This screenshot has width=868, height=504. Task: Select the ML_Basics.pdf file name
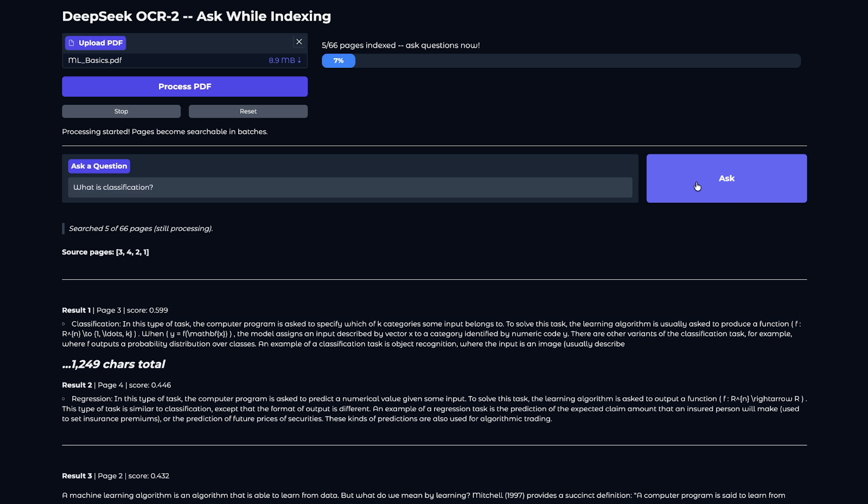[x=95, y=60]
